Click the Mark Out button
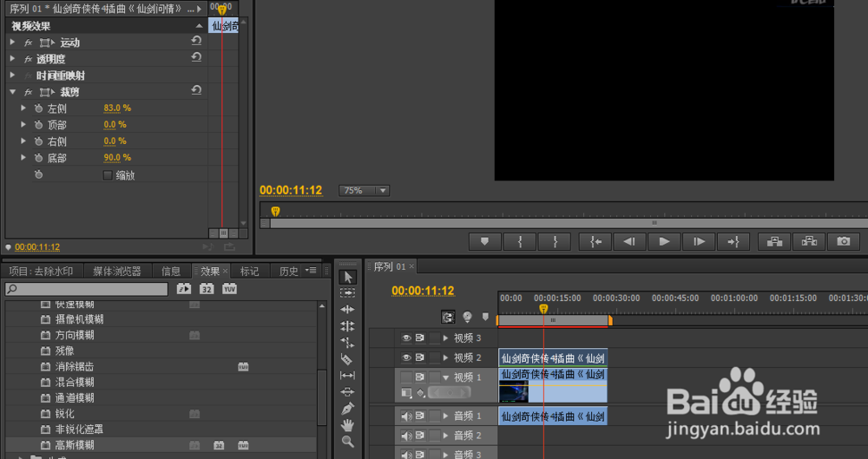 (x=555, y=241)
